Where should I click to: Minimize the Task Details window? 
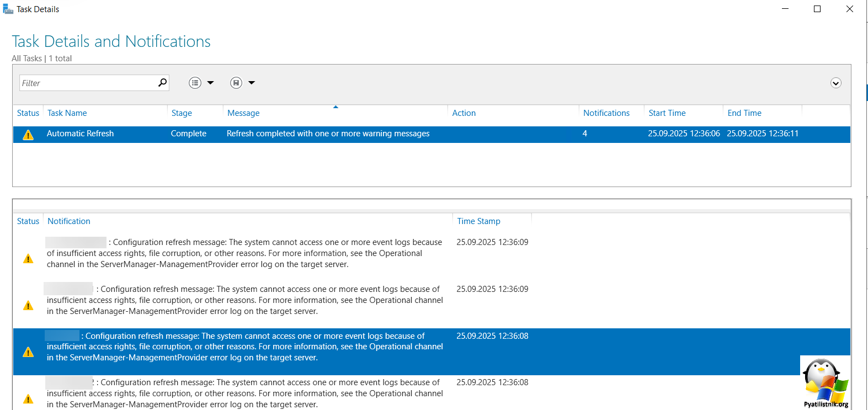pos(785,9)
